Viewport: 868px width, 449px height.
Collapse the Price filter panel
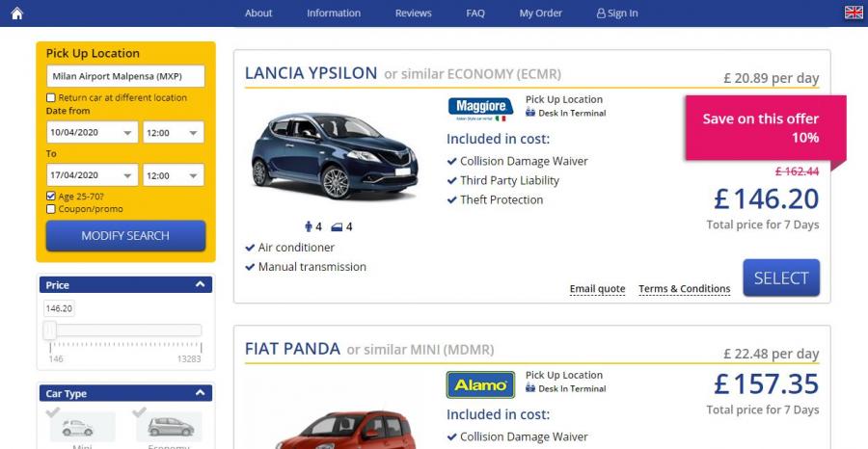(200, 285)
